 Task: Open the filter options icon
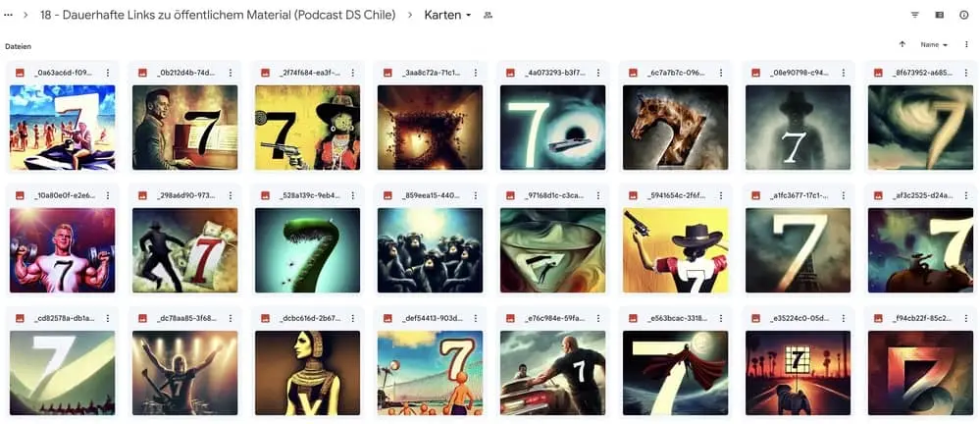click(915, 15)
